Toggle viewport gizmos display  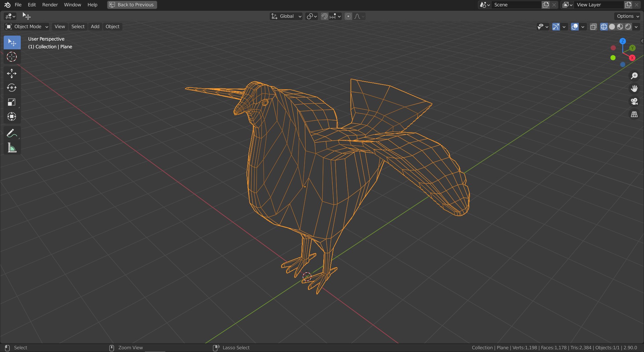tap(556, 27)
